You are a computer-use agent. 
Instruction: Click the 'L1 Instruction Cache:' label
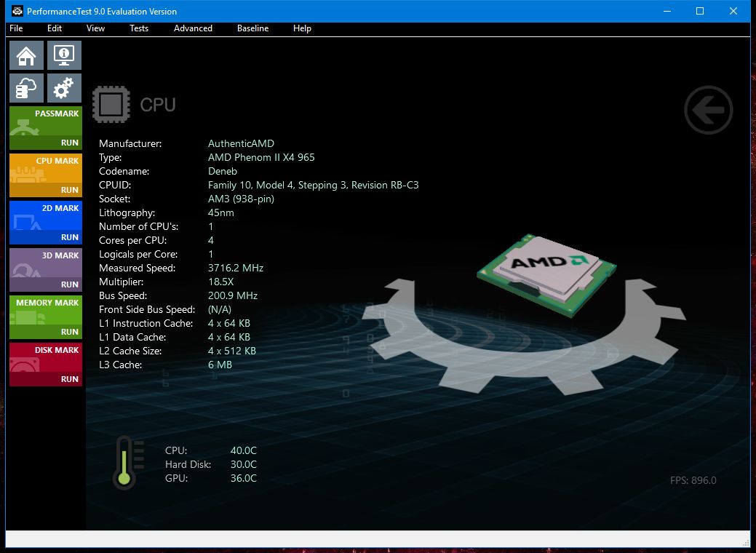[146, 324]
